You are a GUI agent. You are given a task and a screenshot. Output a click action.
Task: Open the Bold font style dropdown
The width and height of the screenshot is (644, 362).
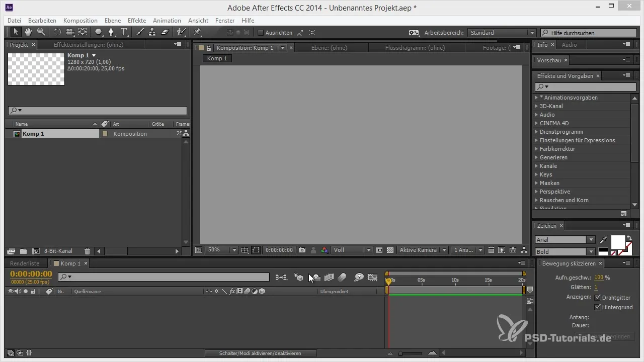565,251
